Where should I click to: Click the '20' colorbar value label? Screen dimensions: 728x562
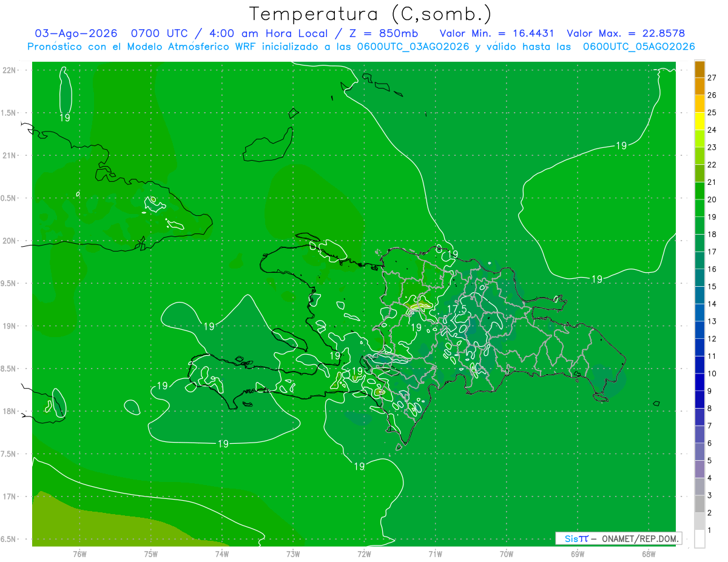[x=712, y=199]
